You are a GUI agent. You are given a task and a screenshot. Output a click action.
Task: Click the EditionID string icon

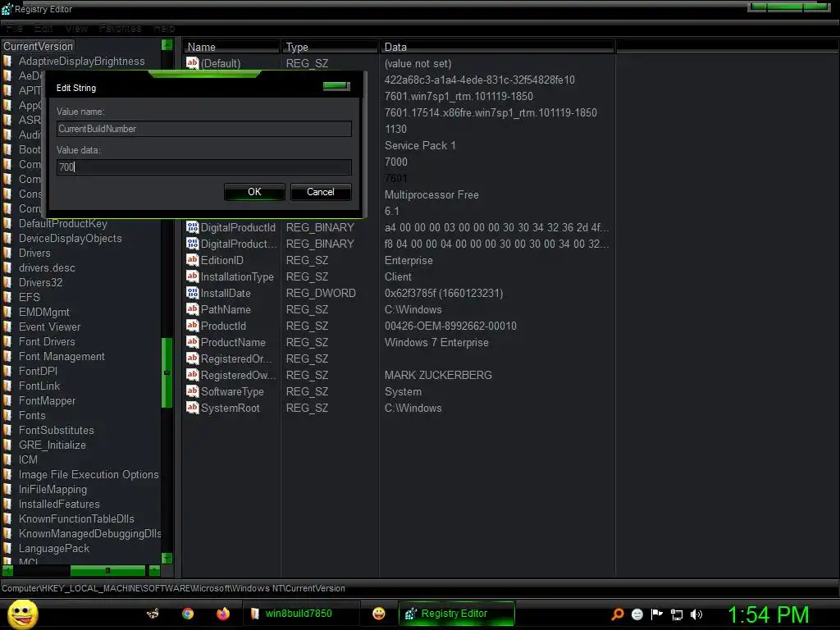[192, 260]
